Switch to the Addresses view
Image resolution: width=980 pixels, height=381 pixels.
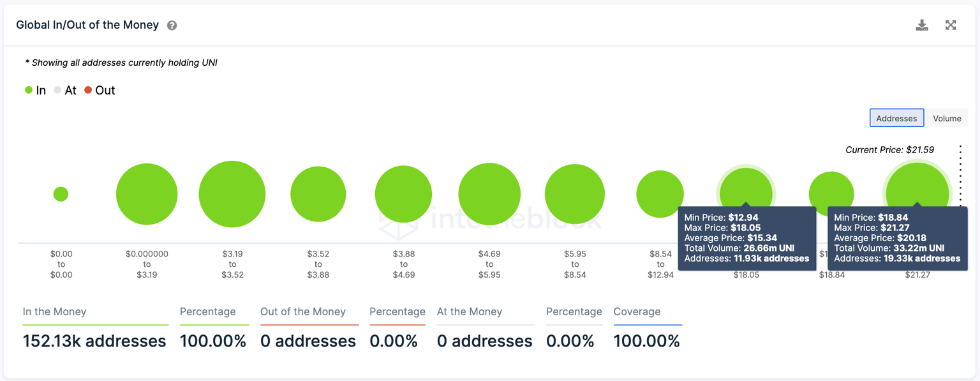pyautogui.click(x=896, y=118)
